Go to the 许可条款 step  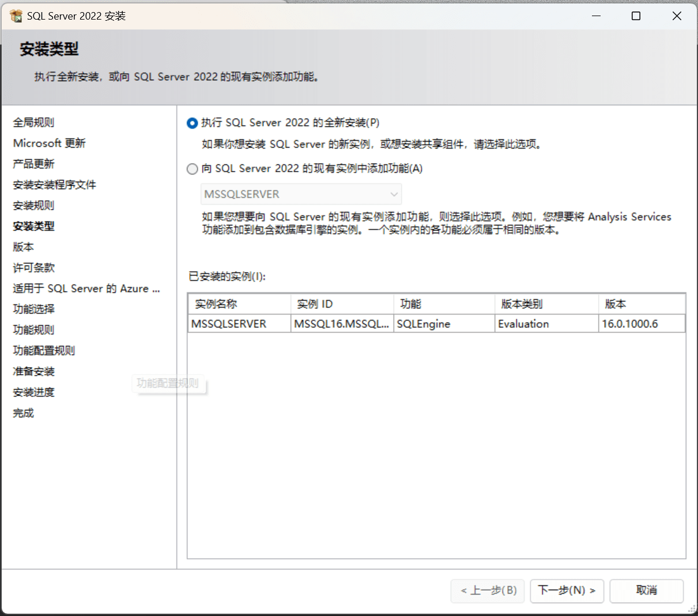(x=33, y=267)
